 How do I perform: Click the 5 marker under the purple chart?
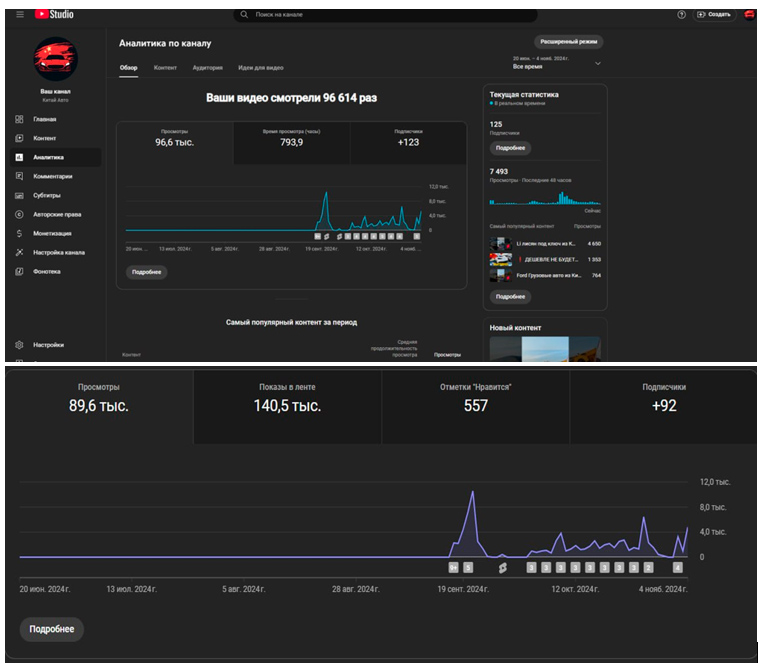pyautogui.click(x=468, y=568)
